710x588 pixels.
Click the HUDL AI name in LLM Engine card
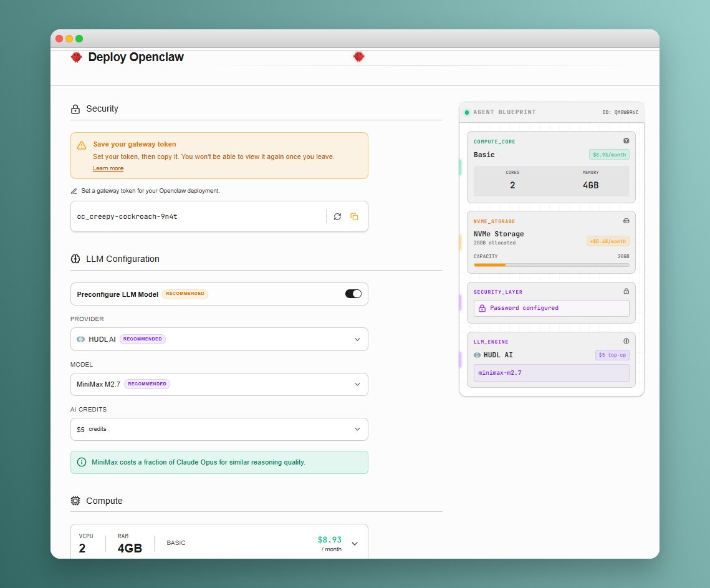coord(498,355)
